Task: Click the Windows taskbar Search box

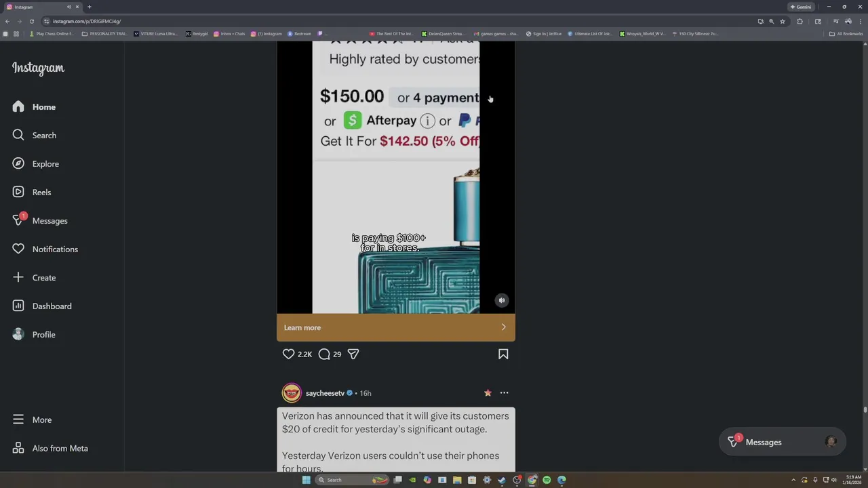Action: pos(353,480)
